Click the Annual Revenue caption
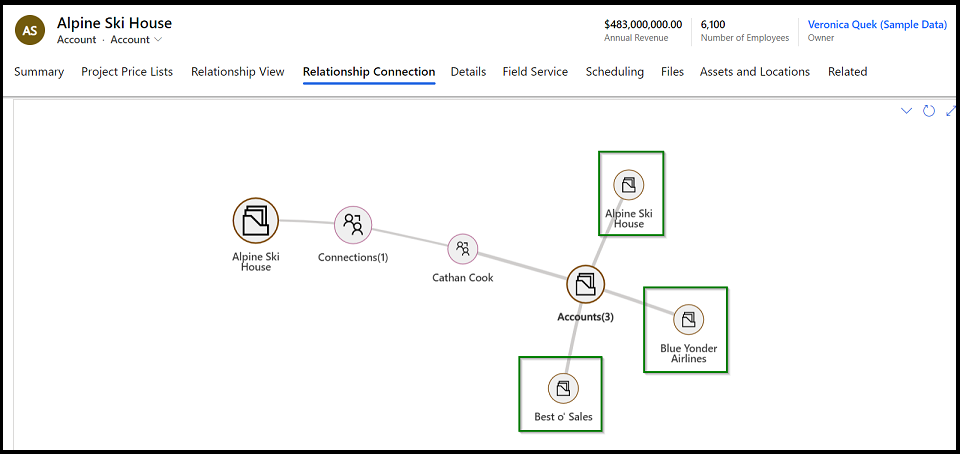 point(636,38)
